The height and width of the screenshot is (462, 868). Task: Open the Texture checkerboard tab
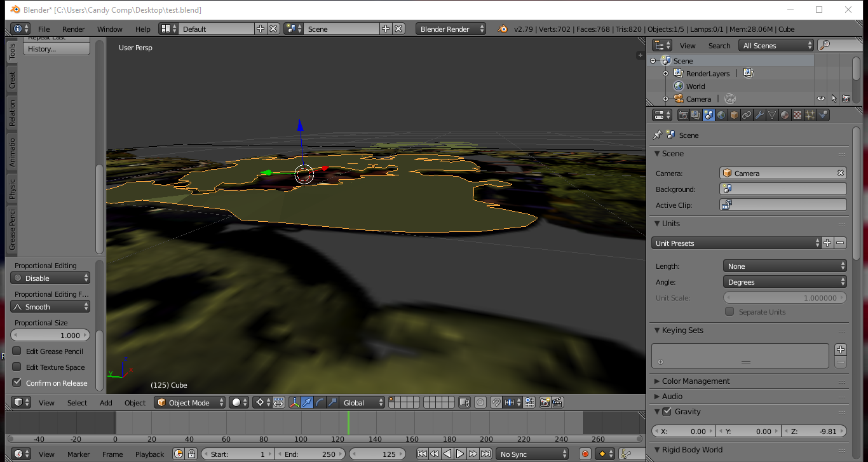[797, 115]
